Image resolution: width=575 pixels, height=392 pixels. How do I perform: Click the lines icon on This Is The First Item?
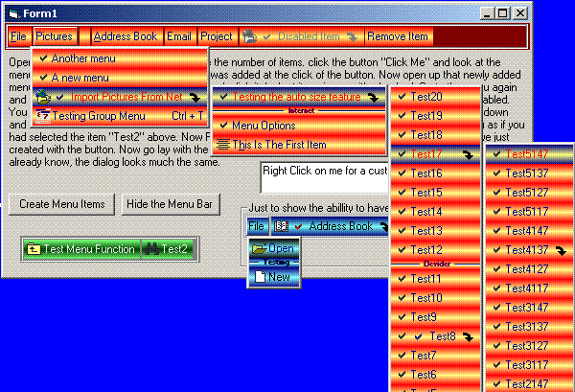click(223, 145)
